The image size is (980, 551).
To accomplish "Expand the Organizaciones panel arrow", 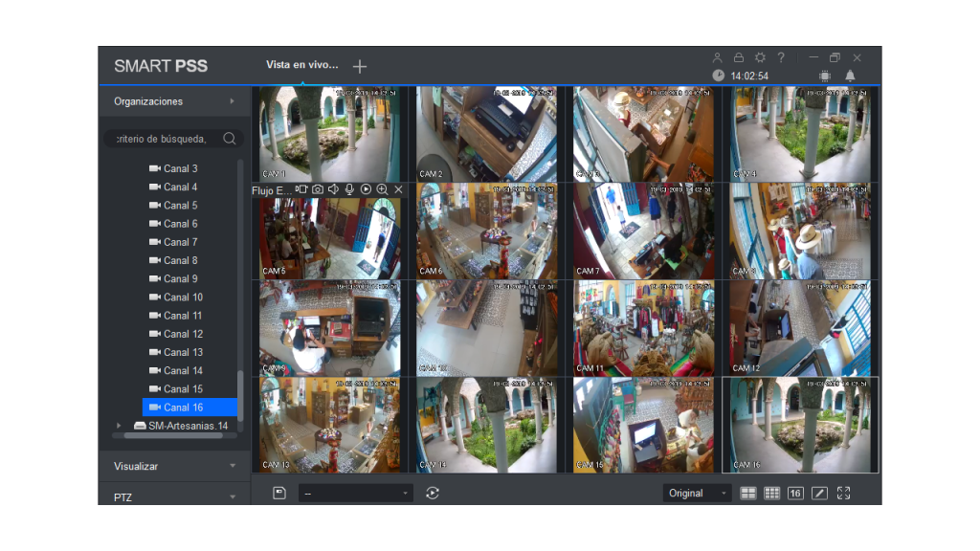I will click(x=232, y=101).
